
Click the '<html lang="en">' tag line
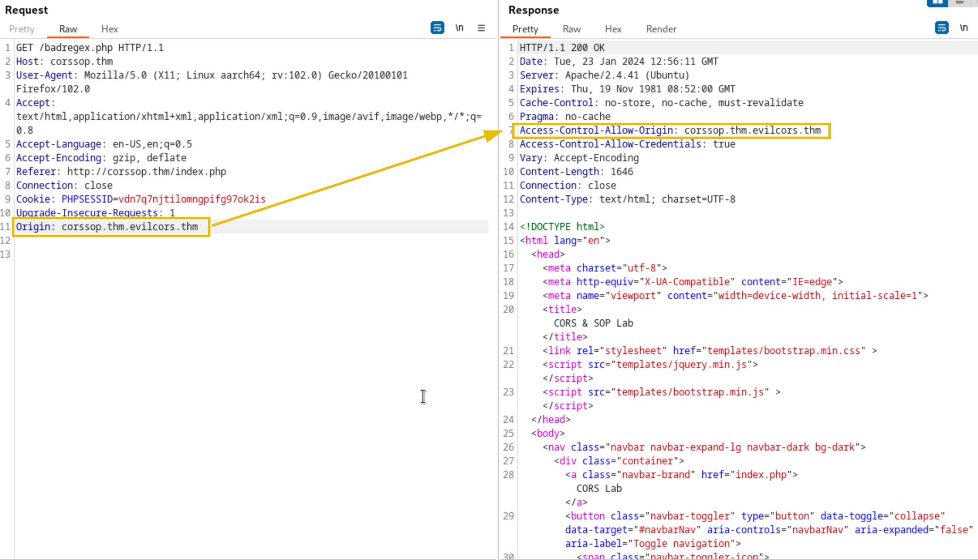click(565, 241)
